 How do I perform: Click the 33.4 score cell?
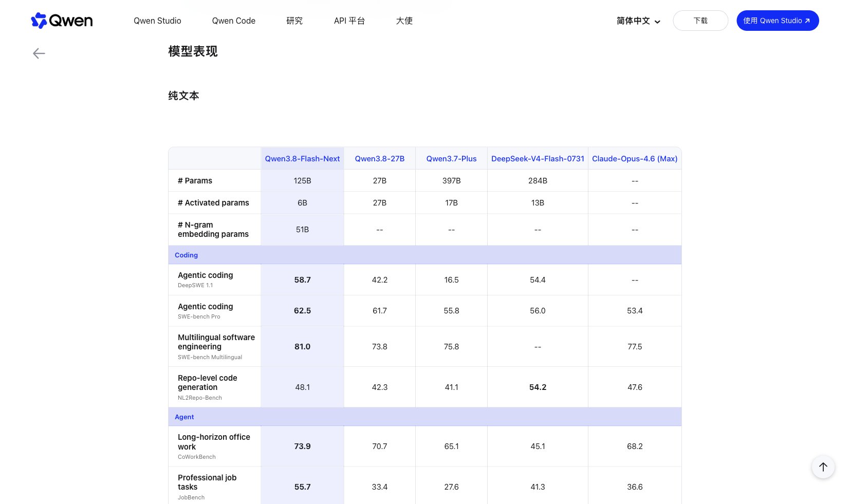coord(380,487)
